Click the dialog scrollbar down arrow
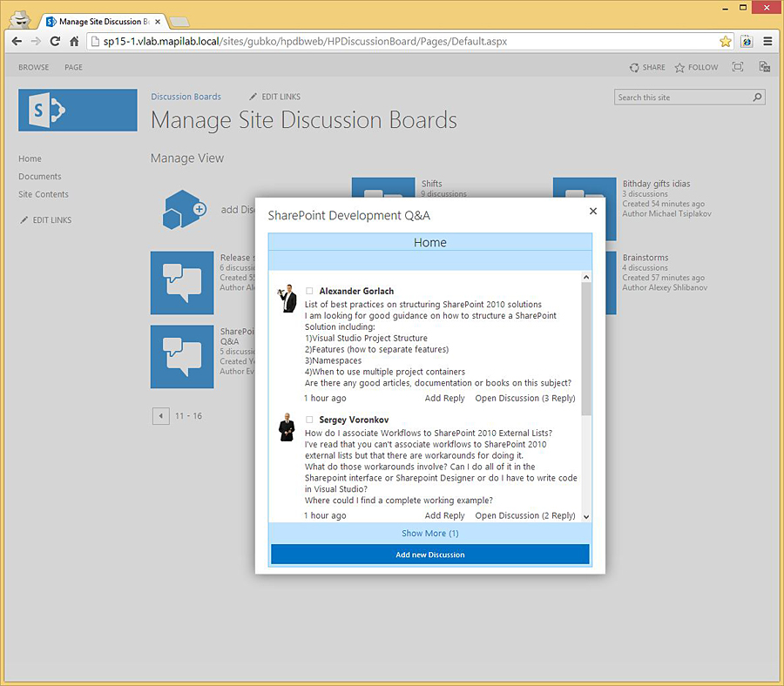This screenshot has width=784, height=686. 586,517
